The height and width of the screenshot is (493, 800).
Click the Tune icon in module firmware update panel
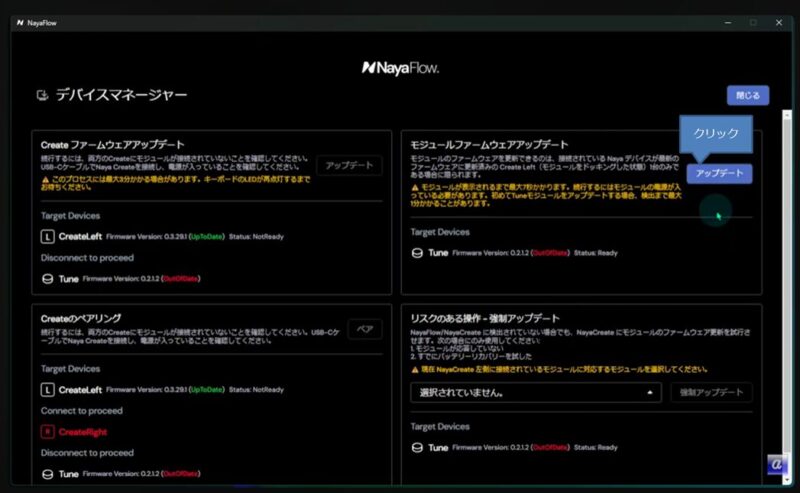(417, 253)
